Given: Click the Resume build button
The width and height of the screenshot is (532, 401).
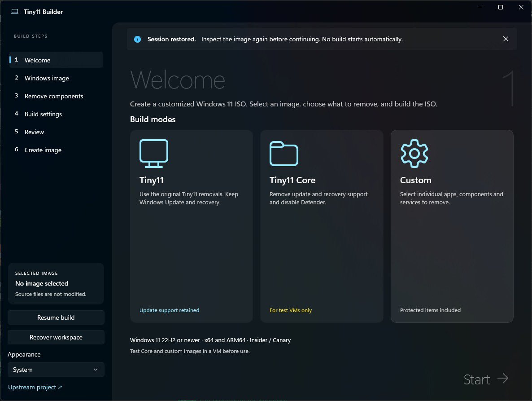Looking at the screenshot, I should click(56, 317).
